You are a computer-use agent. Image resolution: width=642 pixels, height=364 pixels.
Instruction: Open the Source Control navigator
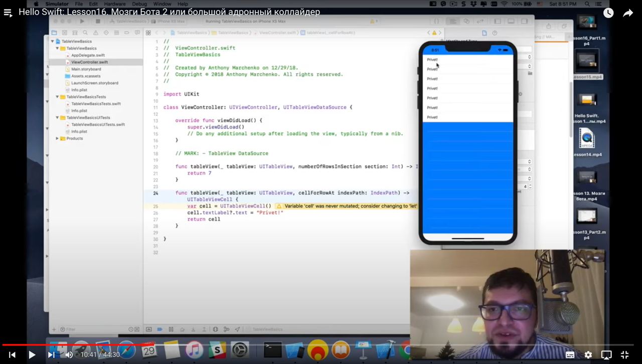pos(65,33)
